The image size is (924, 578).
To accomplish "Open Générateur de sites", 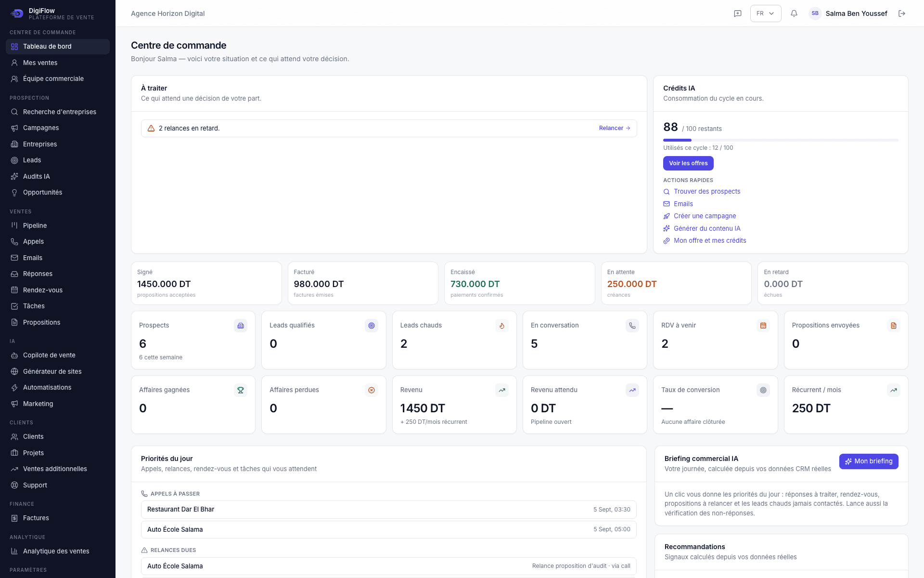I will (58, 371).
